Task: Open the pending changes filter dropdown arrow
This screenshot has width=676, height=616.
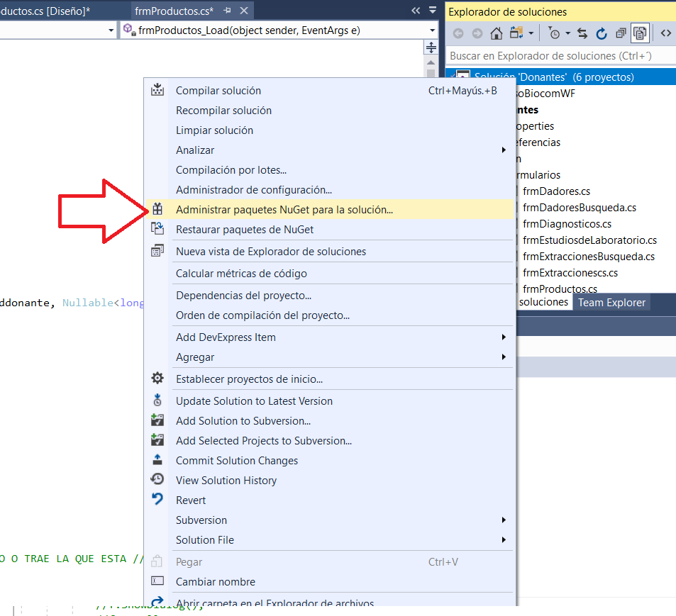Action: coord(567,33)
